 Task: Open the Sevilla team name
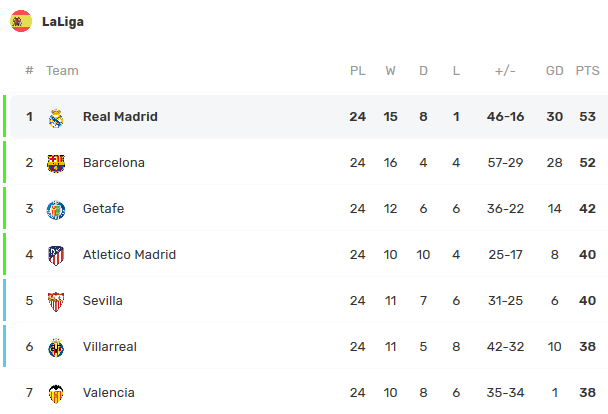click(103, 301)
